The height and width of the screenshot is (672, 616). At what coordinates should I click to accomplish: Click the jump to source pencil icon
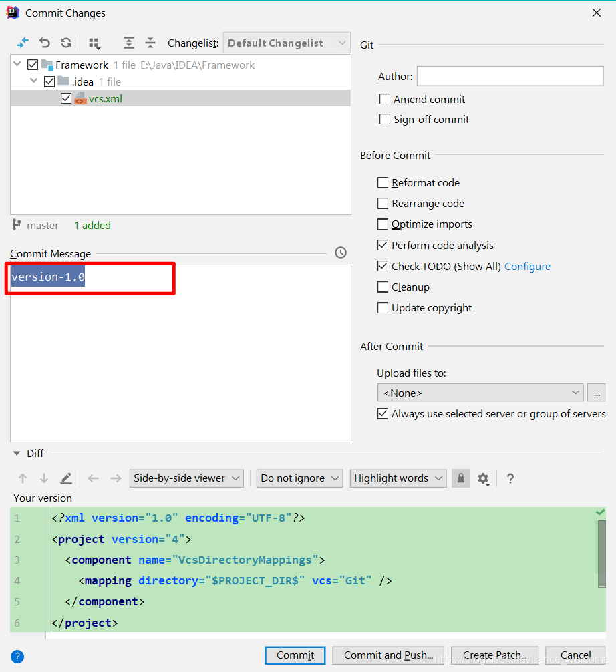[x=66, y=478]
